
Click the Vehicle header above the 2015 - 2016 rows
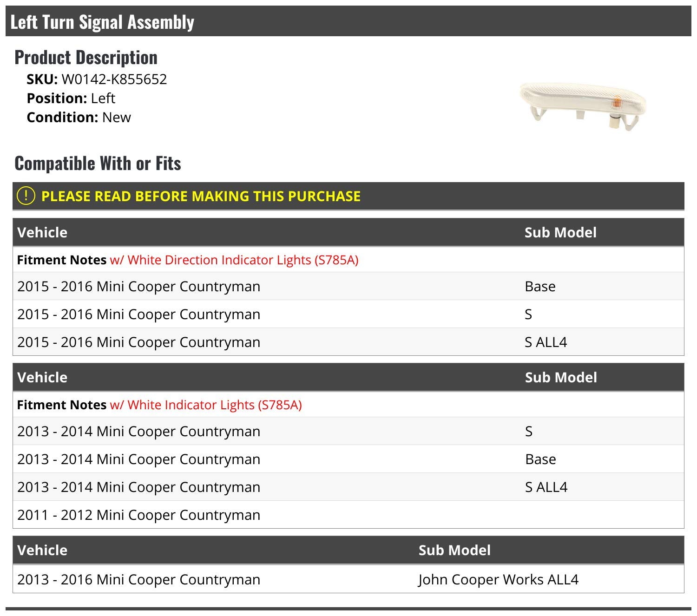click(42, 232)
